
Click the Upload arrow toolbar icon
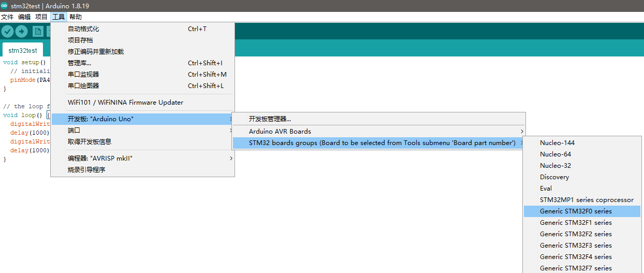coord(21,32)
